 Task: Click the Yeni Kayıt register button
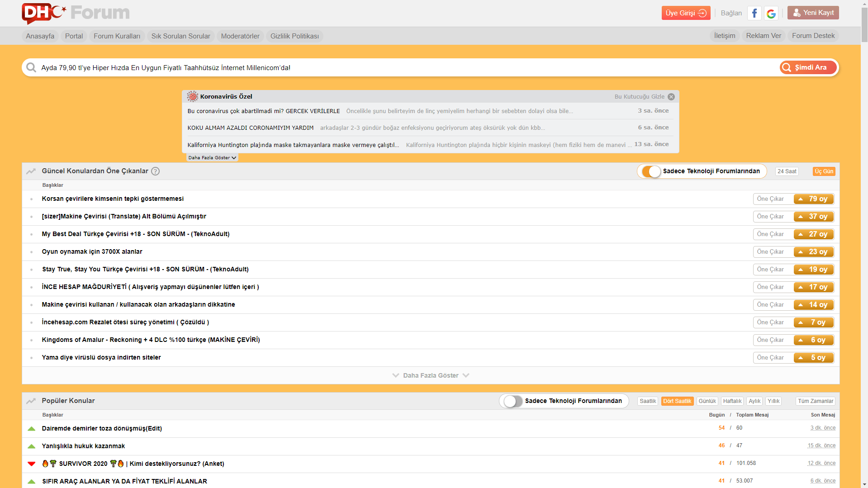(x=813, y=13)
